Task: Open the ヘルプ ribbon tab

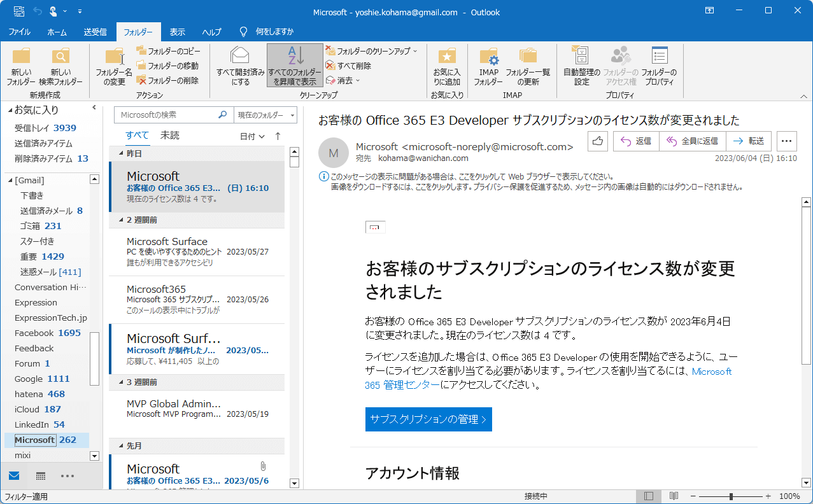Action: [x=211, y=32]
